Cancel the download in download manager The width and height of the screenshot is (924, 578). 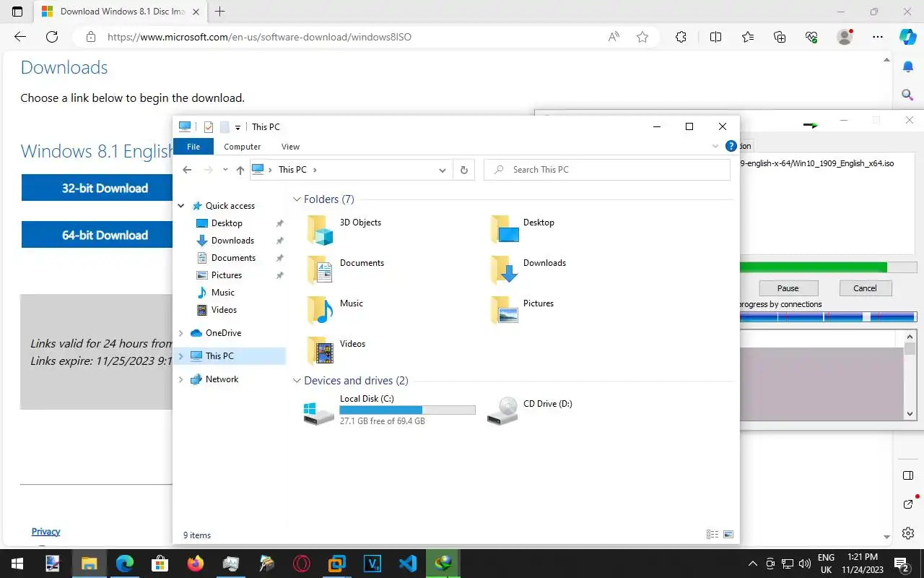coord(865,288)
